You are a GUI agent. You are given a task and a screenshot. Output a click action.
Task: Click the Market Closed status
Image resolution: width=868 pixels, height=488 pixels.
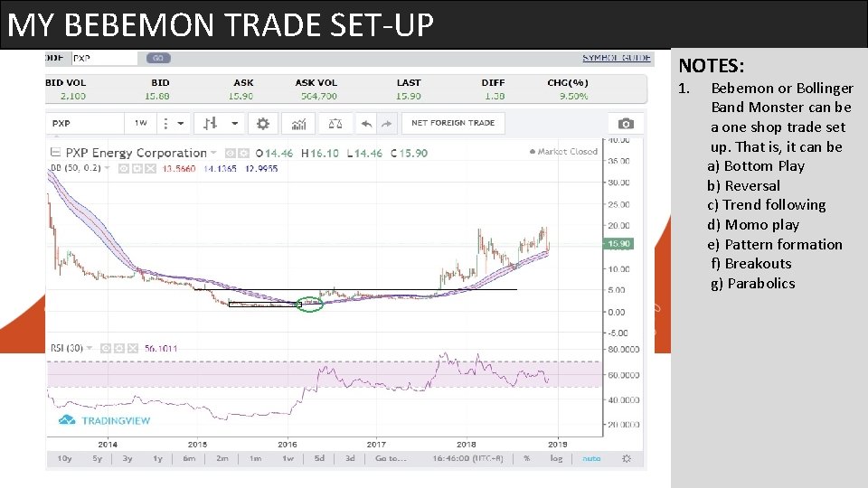563,151
